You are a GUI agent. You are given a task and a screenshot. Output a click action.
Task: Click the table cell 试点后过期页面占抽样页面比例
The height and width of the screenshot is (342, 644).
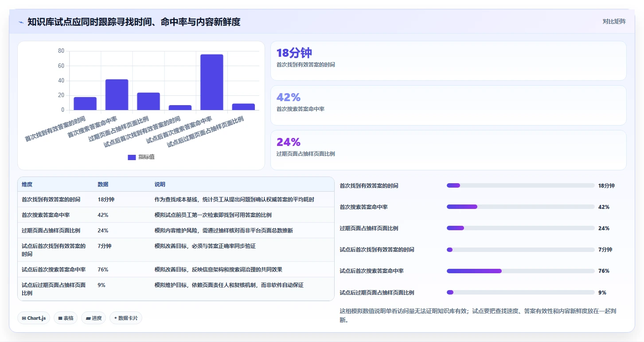point(54,289)
